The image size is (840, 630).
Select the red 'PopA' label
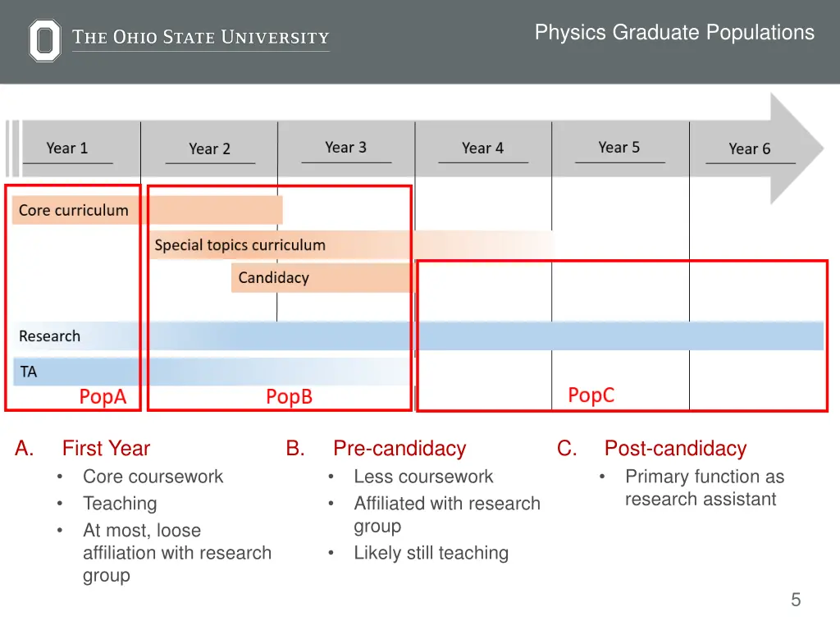point(103,396)
